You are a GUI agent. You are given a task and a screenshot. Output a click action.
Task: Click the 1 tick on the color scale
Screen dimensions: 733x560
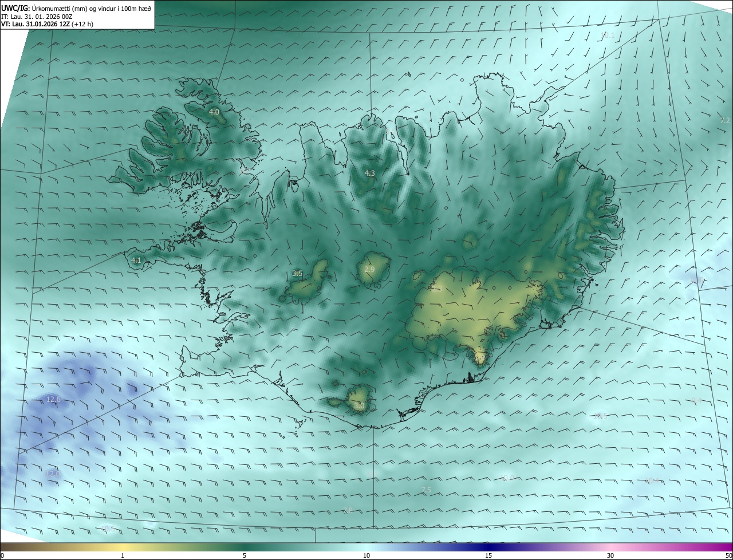(x=123, y=555)
